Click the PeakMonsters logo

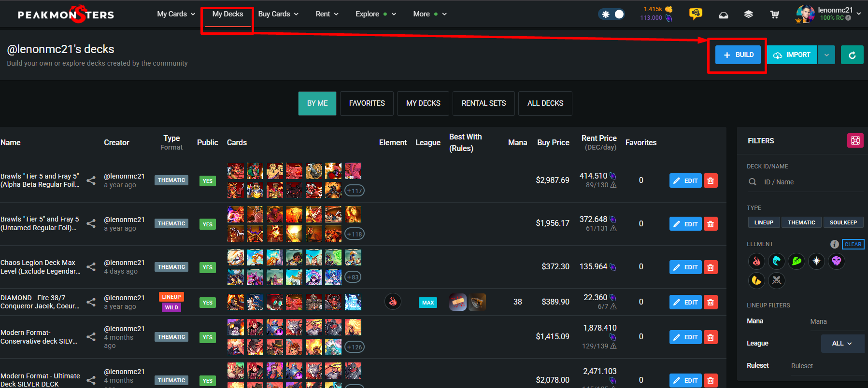coord(66,14)
